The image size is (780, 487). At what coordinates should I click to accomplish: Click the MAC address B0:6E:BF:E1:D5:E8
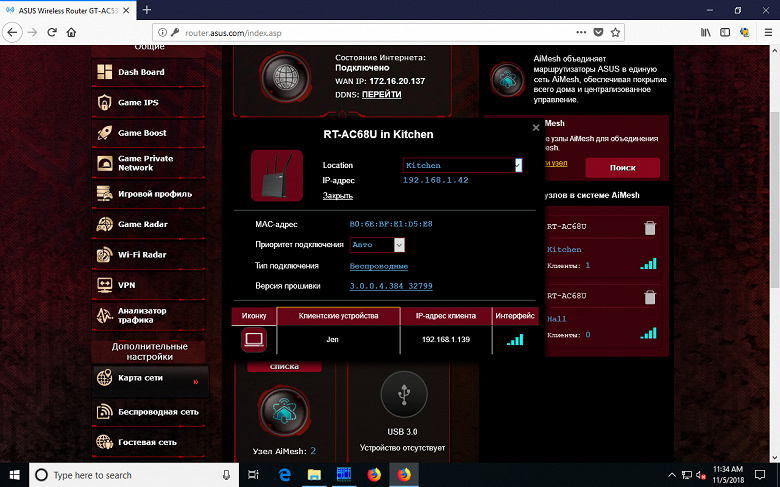tap(391, 224)
